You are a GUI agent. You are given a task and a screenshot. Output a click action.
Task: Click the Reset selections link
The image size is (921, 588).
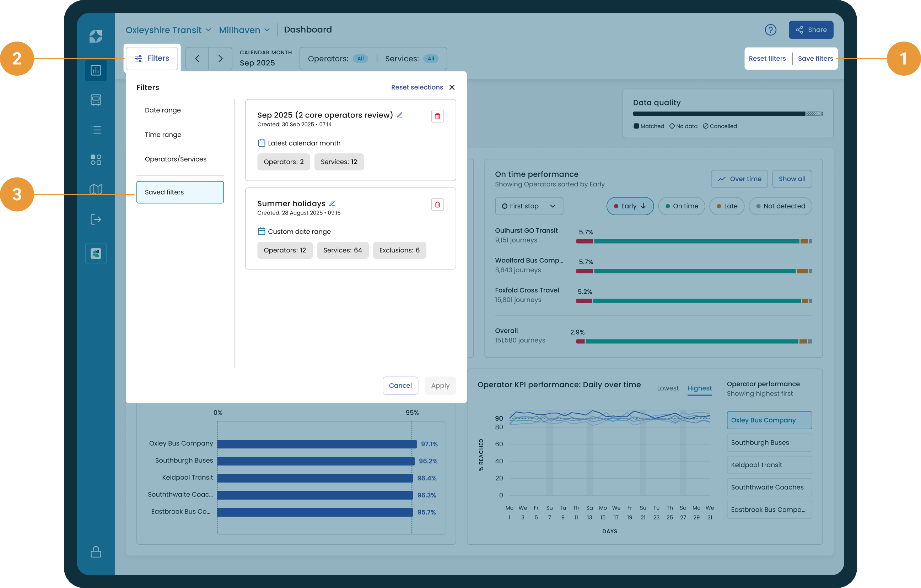coord(416,87)
